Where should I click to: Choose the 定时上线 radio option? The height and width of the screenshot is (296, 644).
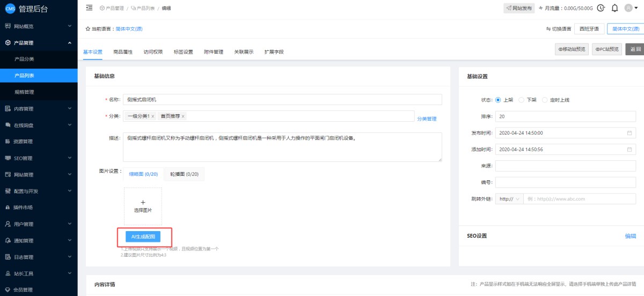point(545,100)
